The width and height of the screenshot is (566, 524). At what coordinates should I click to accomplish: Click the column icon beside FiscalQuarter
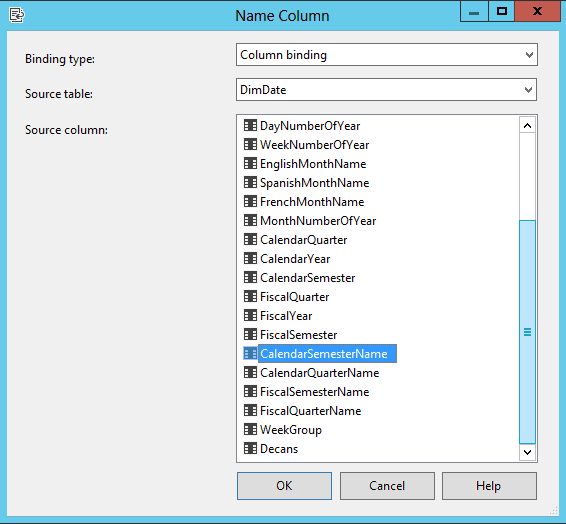[250, 297]
